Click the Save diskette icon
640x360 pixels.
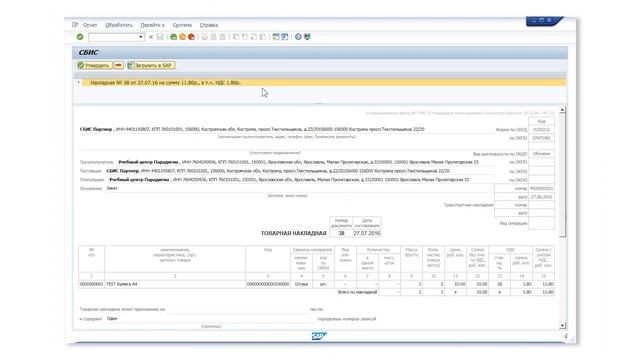[x=160, y=37]
